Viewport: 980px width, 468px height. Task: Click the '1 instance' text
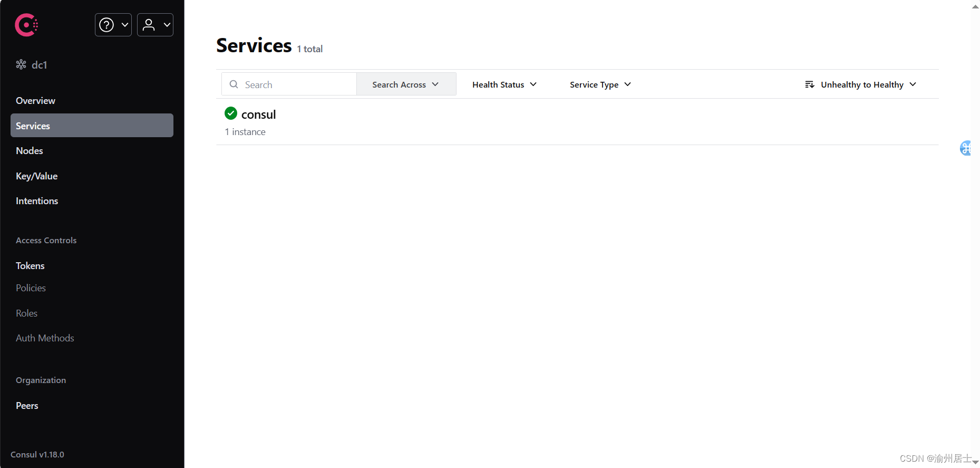pos(245,132)
